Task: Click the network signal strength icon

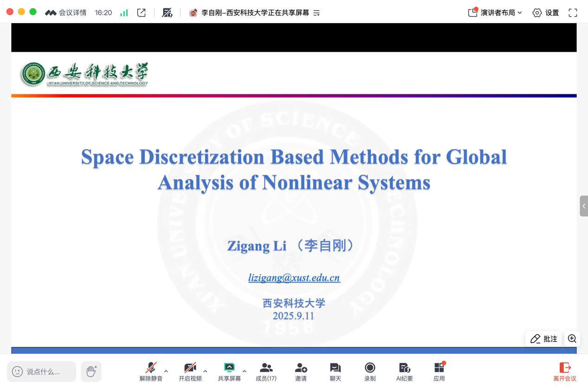Action: click(124, 13)
